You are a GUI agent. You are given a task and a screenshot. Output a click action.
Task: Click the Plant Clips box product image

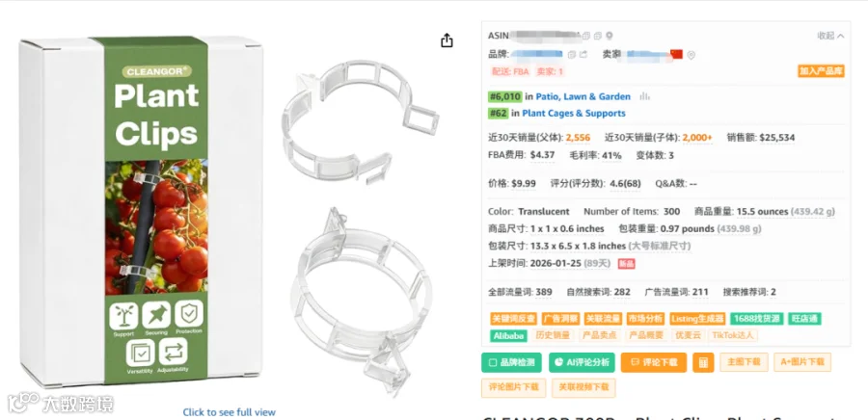coord(141,211)
